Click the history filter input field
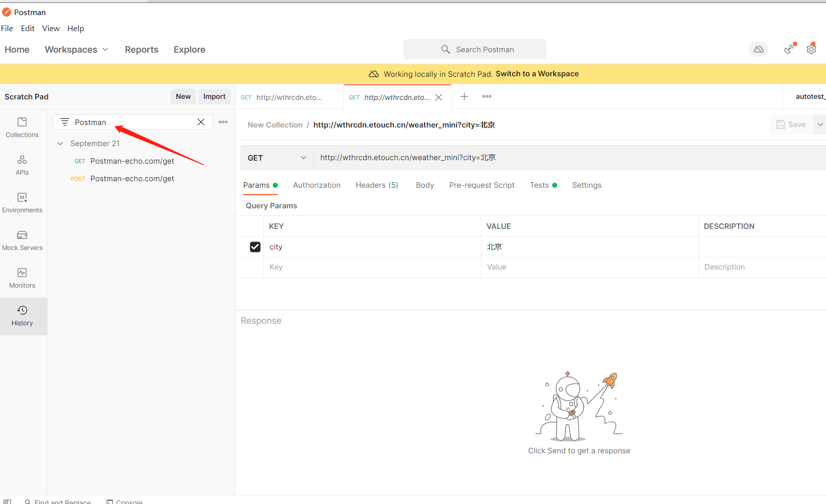The image size is (826, 504). 133,122
